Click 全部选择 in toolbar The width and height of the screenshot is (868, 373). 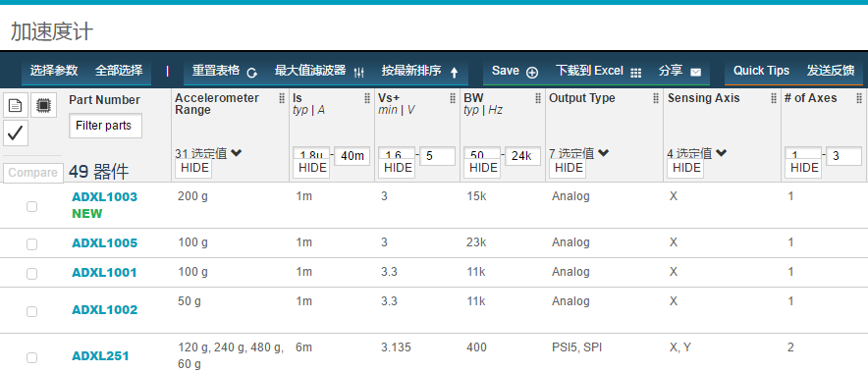[119, 71]
